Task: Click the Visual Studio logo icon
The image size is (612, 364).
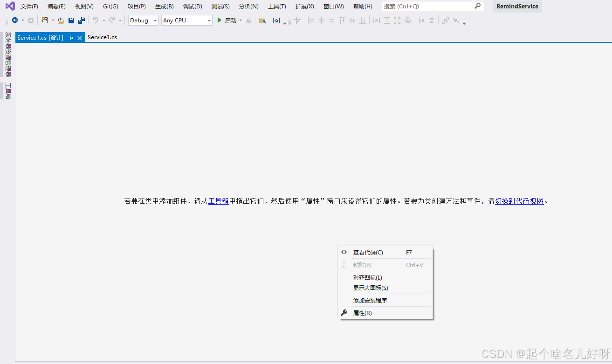Action: coord(10,7)
